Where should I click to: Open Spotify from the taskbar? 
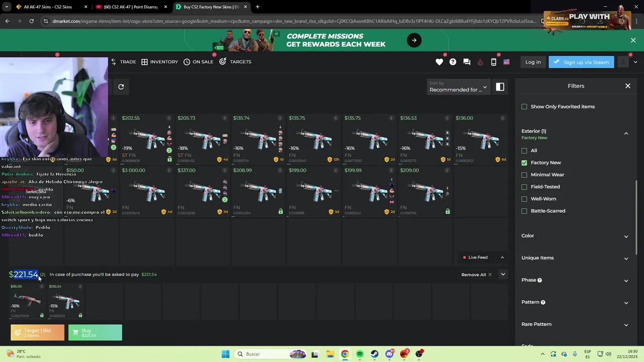[x=360, y=354]
